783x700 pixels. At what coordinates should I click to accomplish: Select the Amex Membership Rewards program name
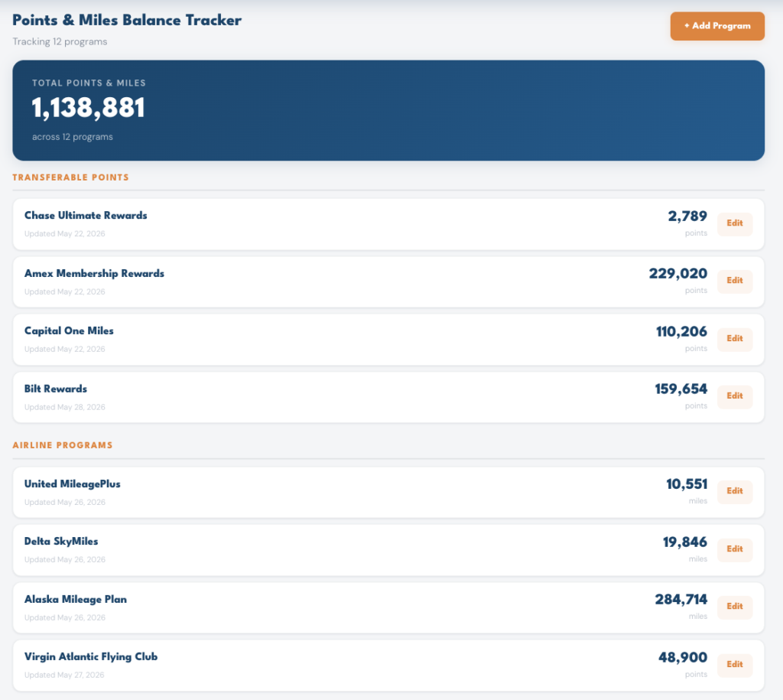94,273
